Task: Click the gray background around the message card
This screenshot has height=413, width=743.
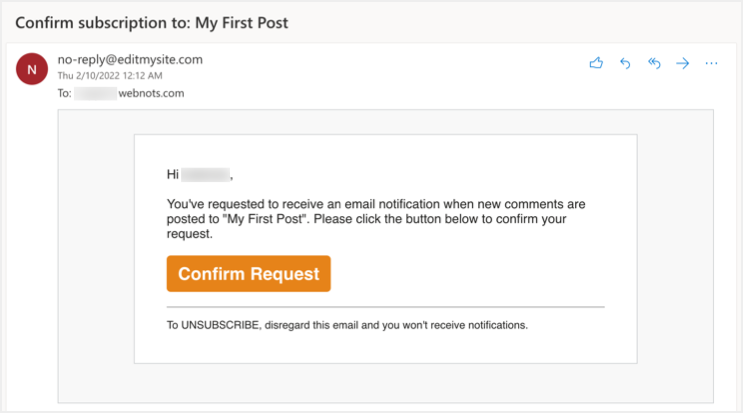Action: point(95,250)
